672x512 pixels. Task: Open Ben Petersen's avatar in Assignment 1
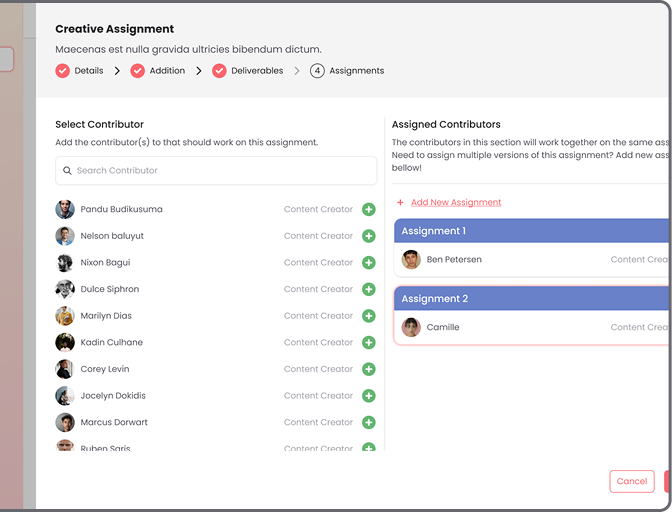(411, 260)
